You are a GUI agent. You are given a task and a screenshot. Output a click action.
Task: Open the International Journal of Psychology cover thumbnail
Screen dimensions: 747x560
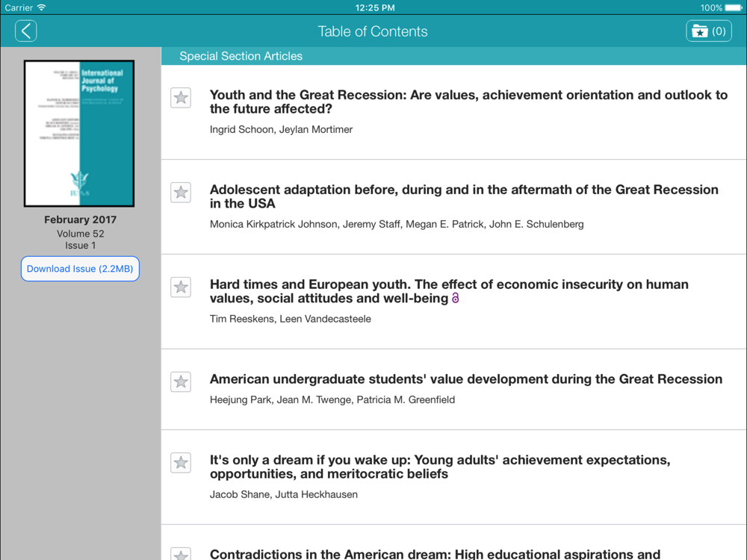pos(79,134)
